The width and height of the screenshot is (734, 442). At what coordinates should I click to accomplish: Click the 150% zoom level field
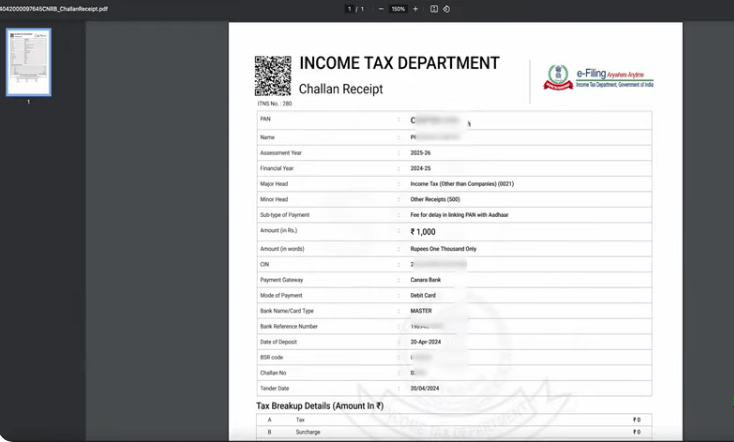click(397, 9)
